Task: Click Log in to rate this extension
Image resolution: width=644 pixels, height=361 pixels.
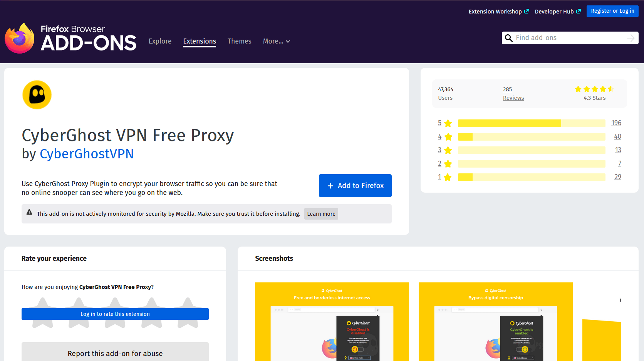Action: (115, 314)
